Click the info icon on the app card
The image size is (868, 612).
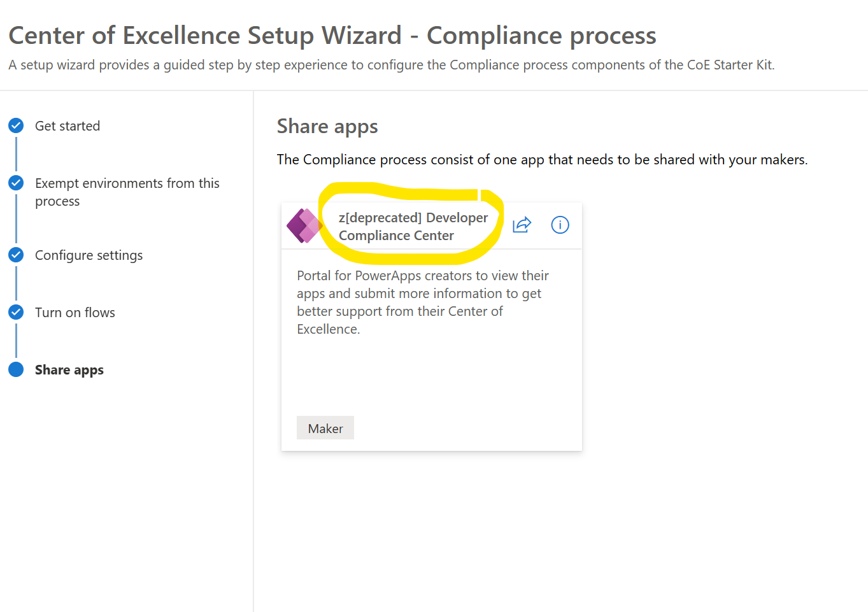click(560, 225)
